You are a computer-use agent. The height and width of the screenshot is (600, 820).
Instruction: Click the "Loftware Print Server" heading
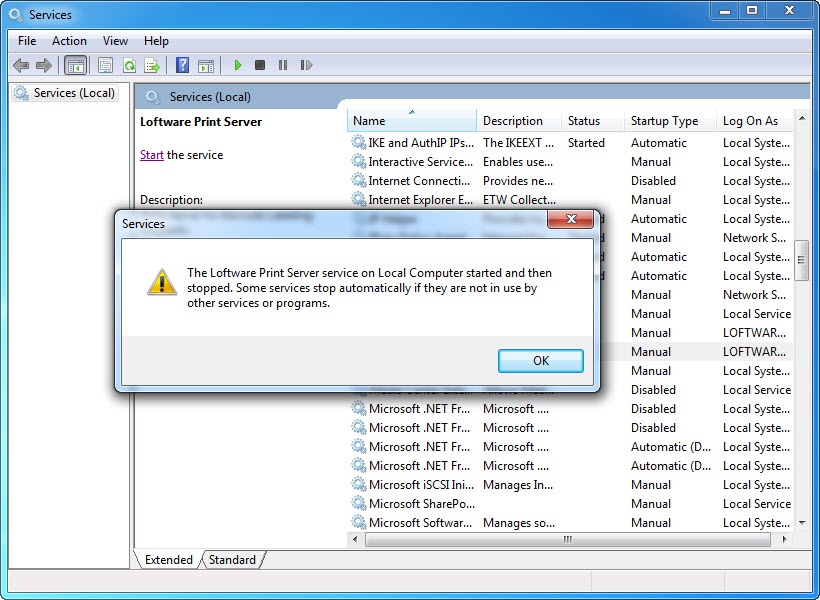tap(201, 122)
